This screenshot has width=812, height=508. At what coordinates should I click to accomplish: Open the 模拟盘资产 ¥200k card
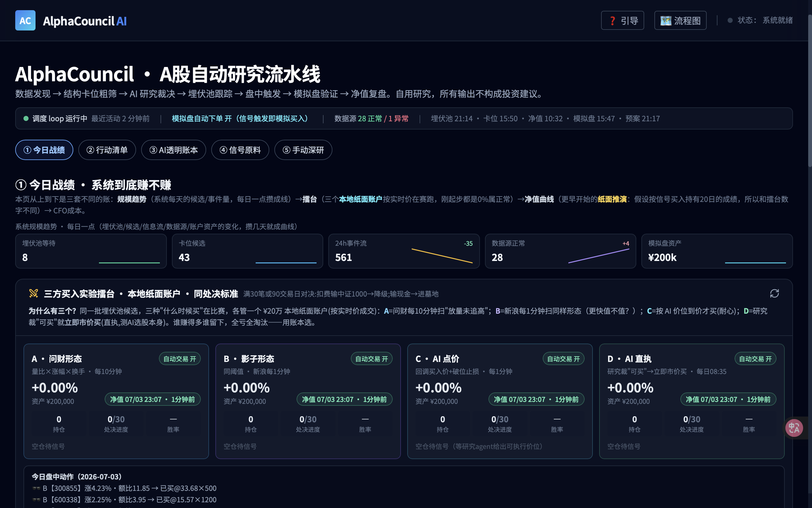click(x=717, y=251)
